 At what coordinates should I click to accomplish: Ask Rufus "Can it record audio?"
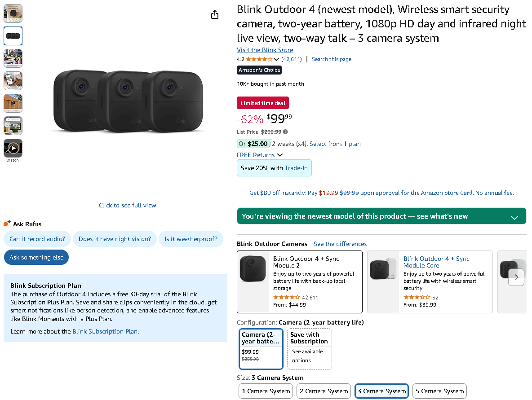(x=37, y=239)
